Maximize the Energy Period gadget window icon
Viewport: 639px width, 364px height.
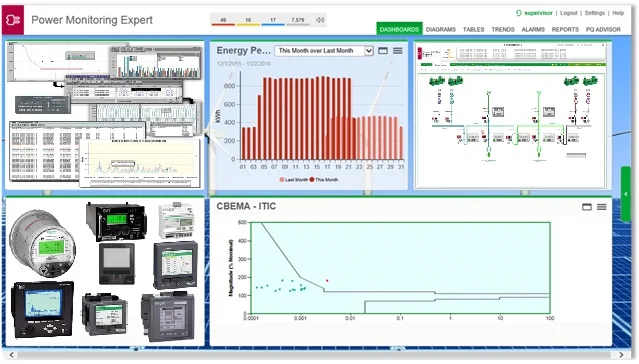tap(383, 51)
